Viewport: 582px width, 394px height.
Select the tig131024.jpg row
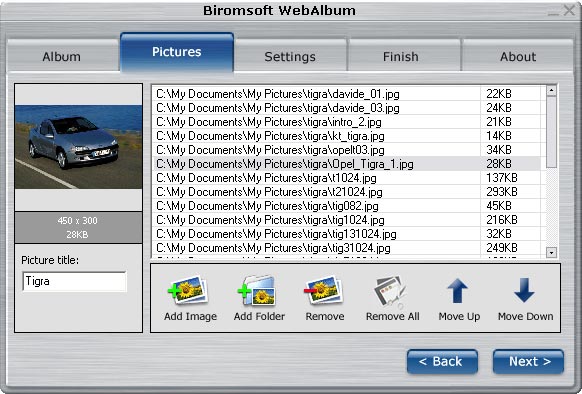point(347,234)
